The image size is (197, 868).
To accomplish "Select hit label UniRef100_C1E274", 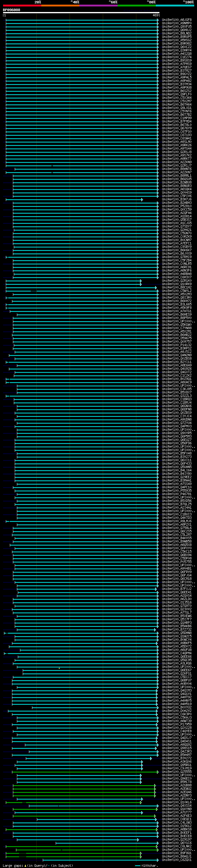I will point(177,57).
